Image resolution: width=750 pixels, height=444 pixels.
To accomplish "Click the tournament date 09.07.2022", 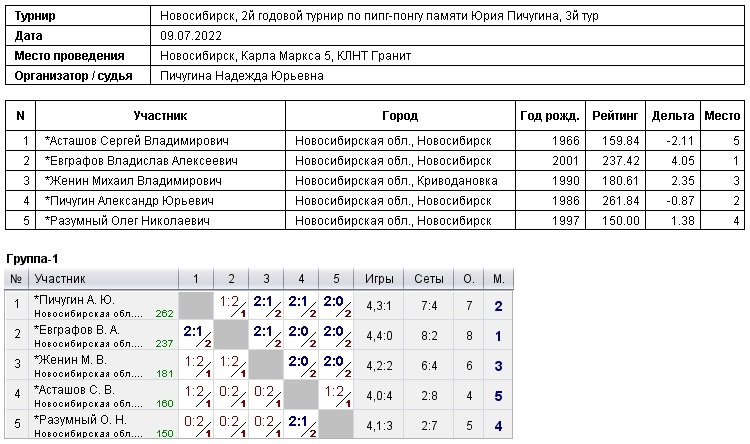I will pos(189,36).
